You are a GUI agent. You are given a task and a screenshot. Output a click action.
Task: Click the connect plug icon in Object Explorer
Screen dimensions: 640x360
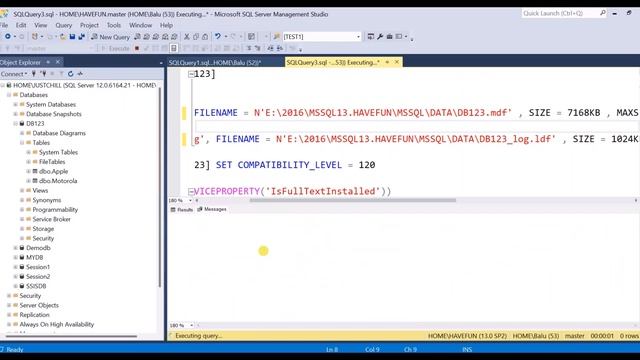pos(34,74)
